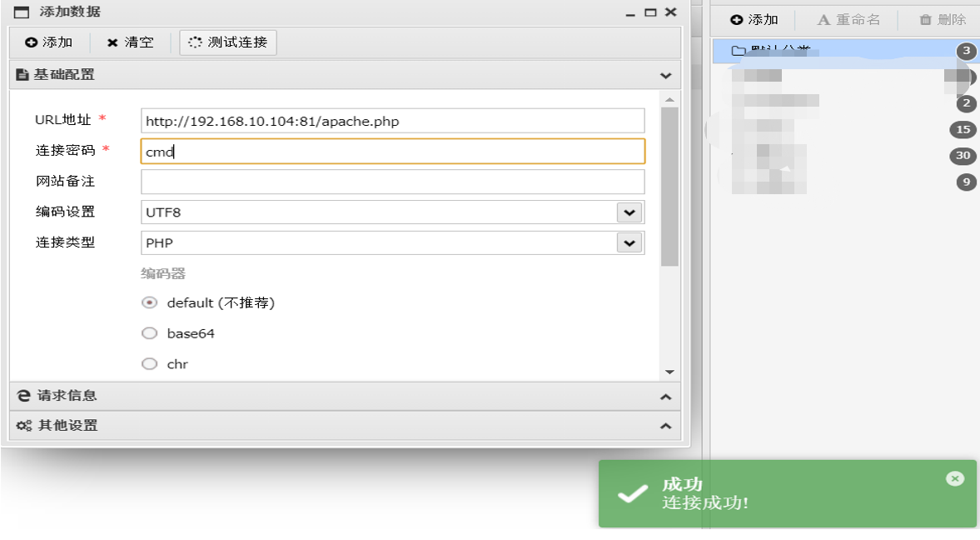The width and height of the screenshot is (980, 540).
Task: Click the 连接成功! message text
Action: (705, 502)
